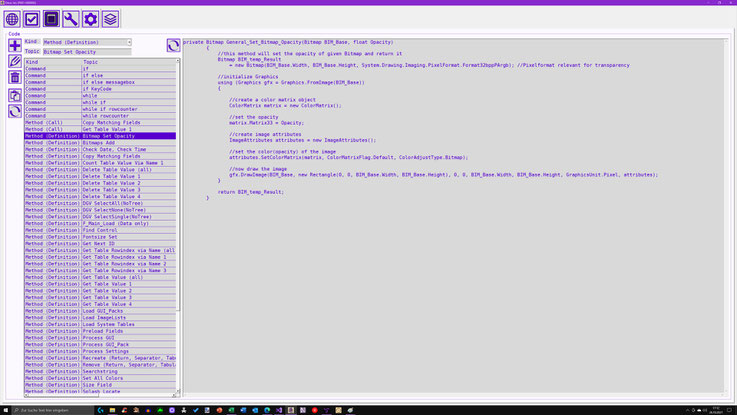Select Method (Call) 'Get Table Value 1' row
The height and width of the screenshot is (415, 737).
point(100,129)
